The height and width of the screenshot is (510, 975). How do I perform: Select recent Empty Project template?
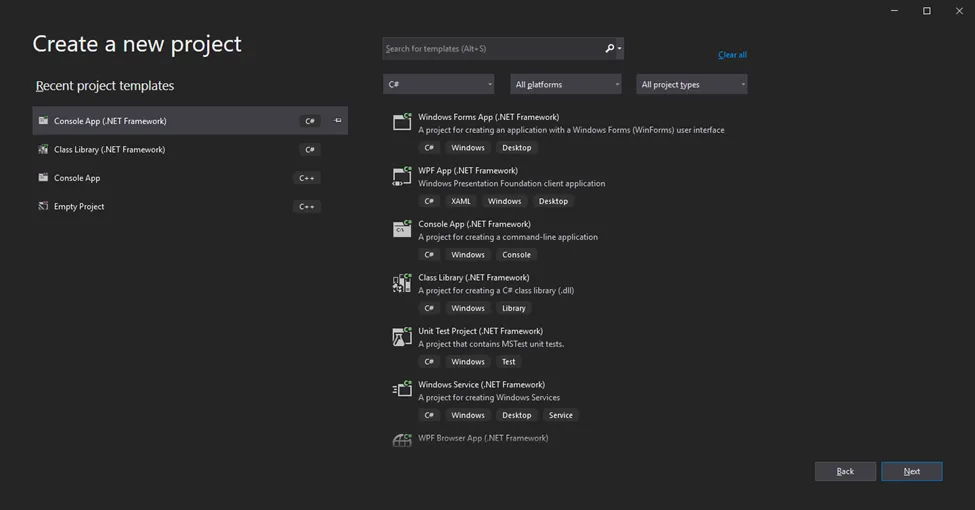coord(79,207)
